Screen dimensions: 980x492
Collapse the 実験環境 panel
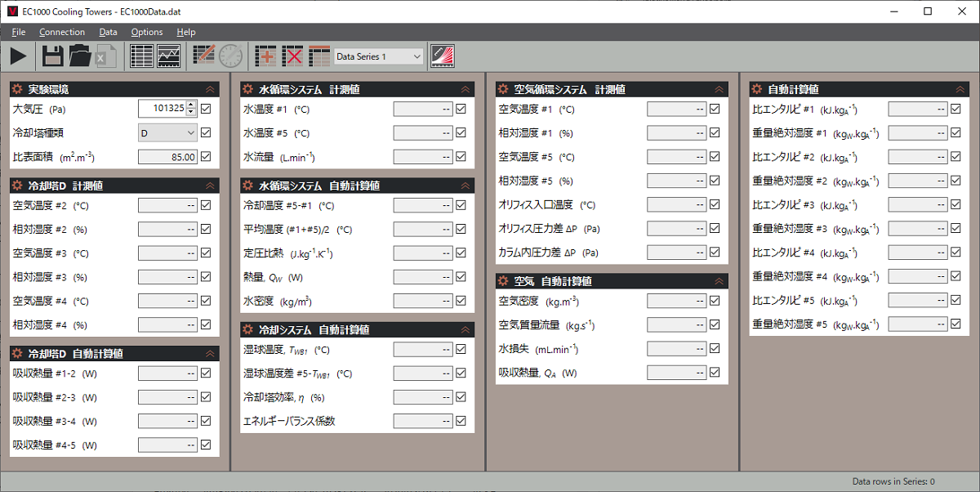(x=210, y=89)
